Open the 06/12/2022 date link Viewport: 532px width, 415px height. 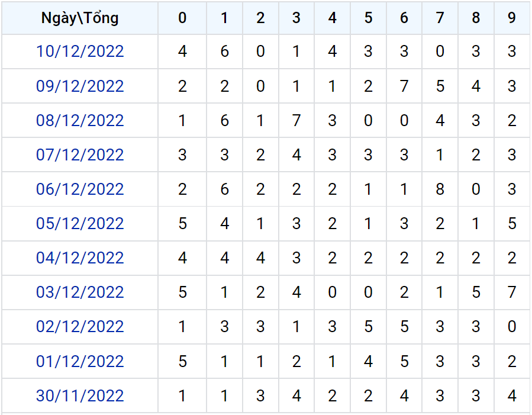click(x=80, y=189)
